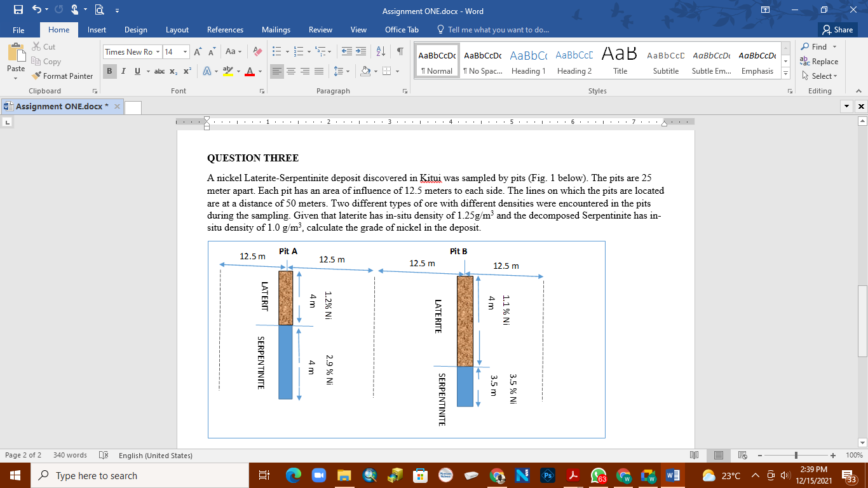868x488 pixels.
Task: Click the subscript icon
Action: 173,72
